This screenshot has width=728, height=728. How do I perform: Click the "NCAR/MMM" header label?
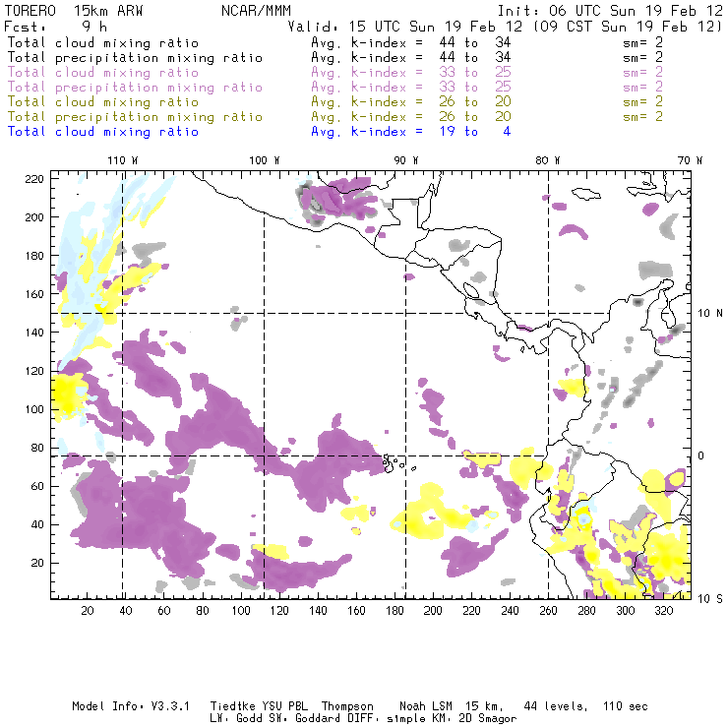(x=257, y=11)
